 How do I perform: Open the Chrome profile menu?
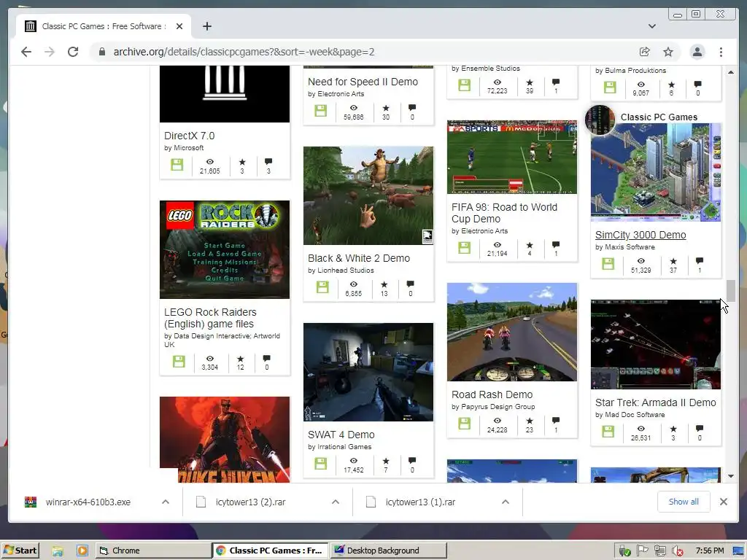697,52
